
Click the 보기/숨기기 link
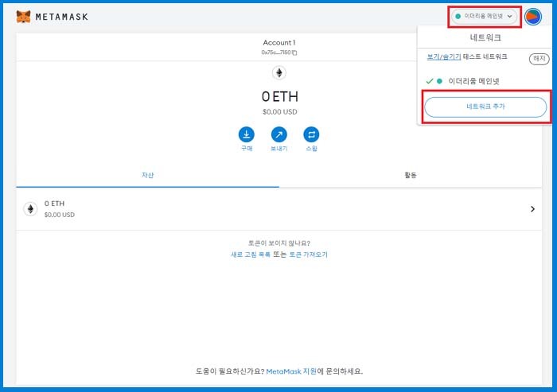pyautogui.click(x=444, y=56)
